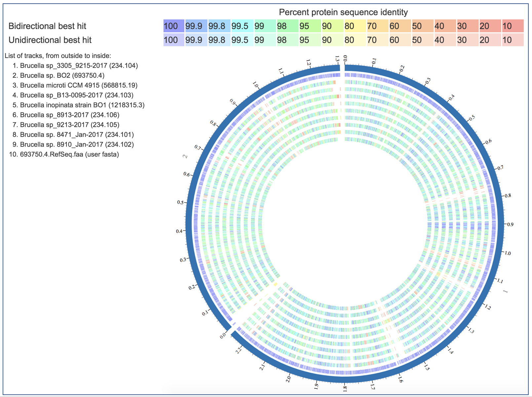This screenshot has width=532, height=397.
Task: Select the Bidirectional 99.9 color swatch
Action: click(196, 26)
